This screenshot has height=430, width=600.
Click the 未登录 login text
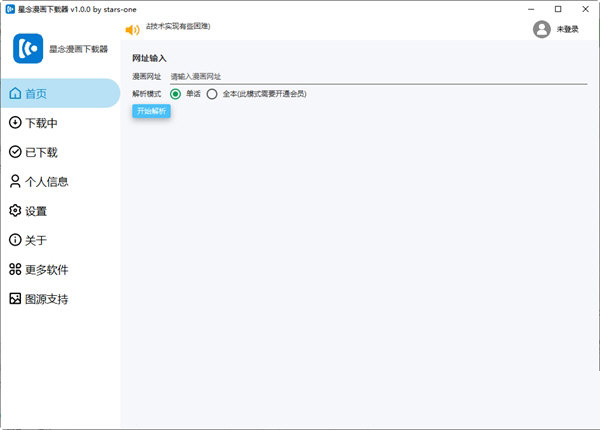(568, 29)
